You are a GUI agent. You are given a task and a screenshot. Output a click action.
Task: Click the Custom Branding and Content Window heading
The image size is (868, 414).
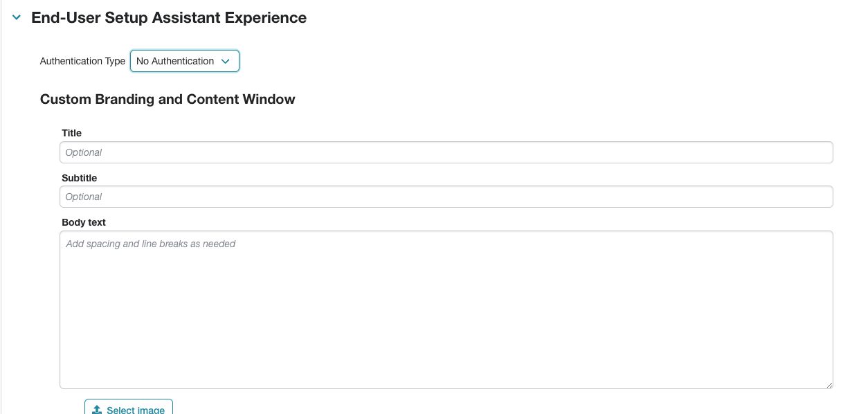(168, 99)
